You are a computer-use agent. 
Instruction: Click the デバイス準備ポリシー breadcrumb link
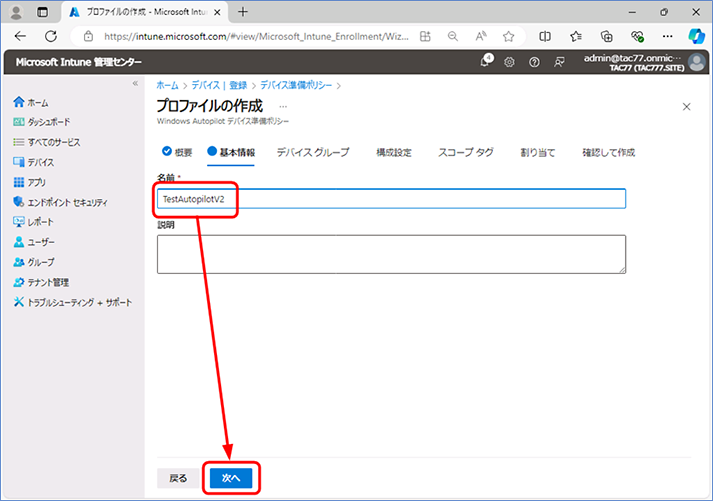coord(296,85)
